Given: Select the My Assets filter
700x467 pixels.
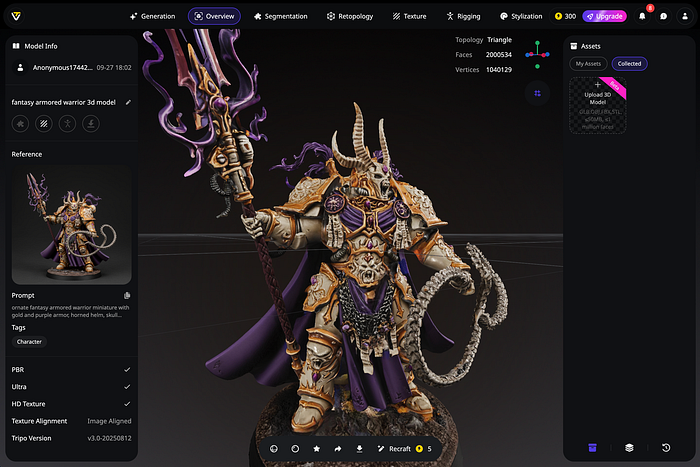Looking at the screenshot, I should (x=588, y=64).
